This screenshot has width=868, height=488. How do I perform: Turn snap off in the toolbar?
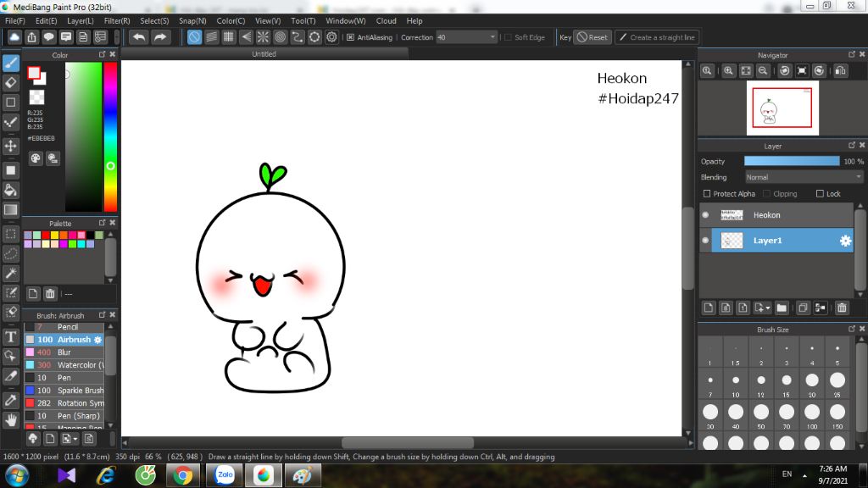coord(194,37)
